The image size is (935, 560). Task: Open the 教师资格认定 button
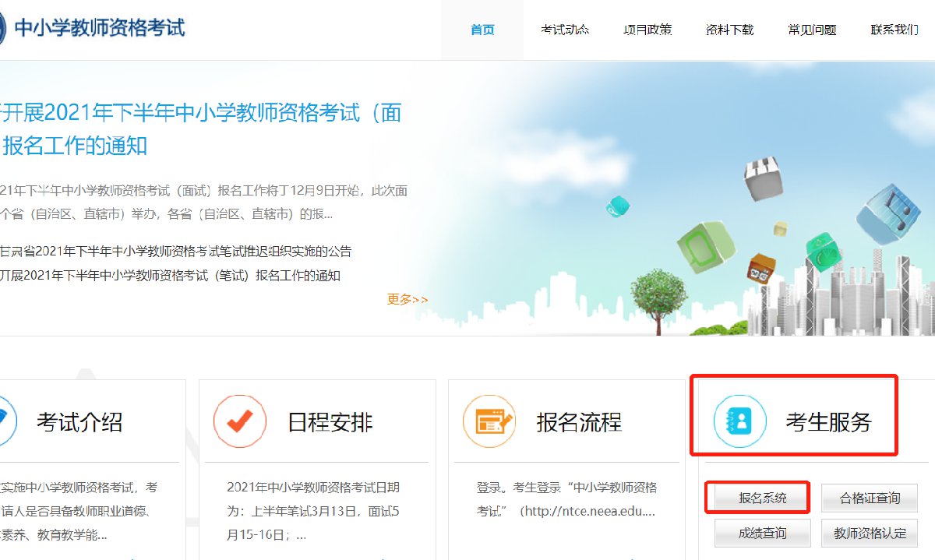click(x=870, y=534)
